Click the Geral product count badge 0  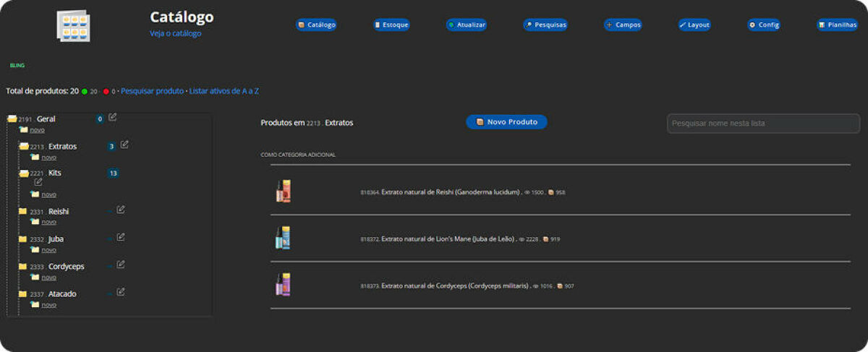click(100, 119)
